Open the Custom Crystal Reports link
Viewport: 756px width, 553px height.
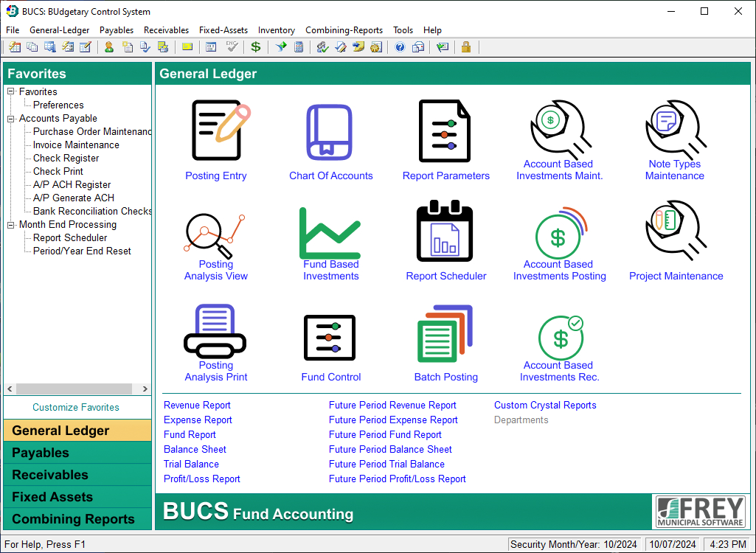tap(545, 406)
